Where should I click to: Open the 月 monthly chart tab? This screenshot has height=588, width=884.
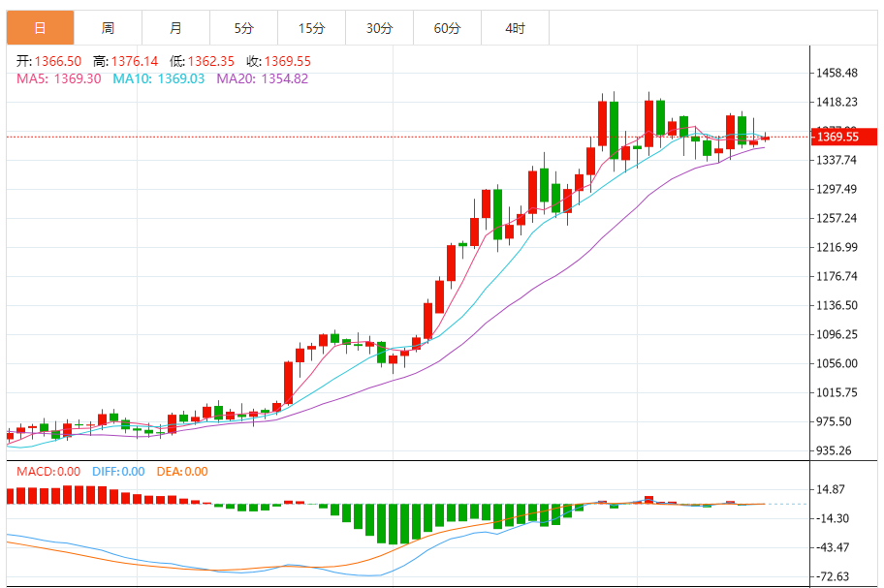pos(175,28)
